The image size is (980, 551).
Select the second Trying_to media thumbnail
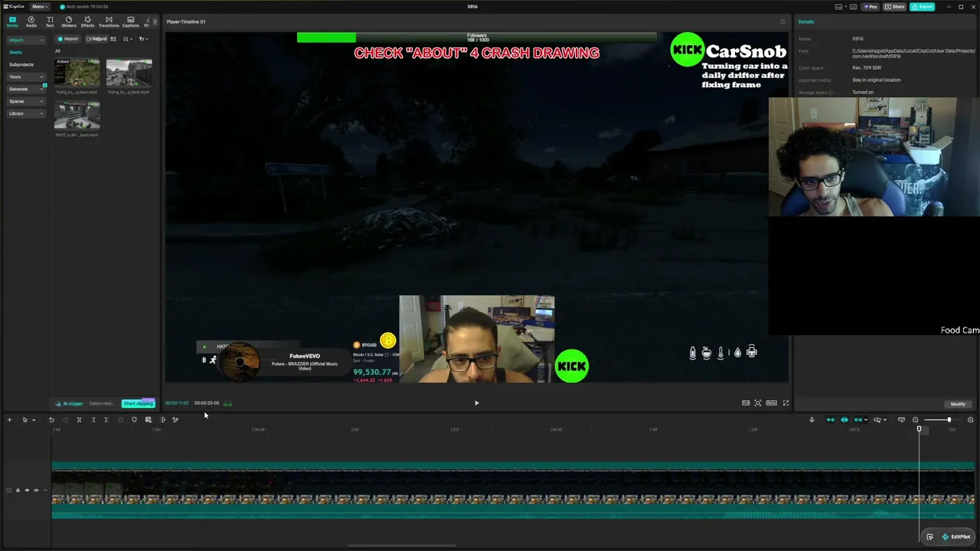point(129,73)
